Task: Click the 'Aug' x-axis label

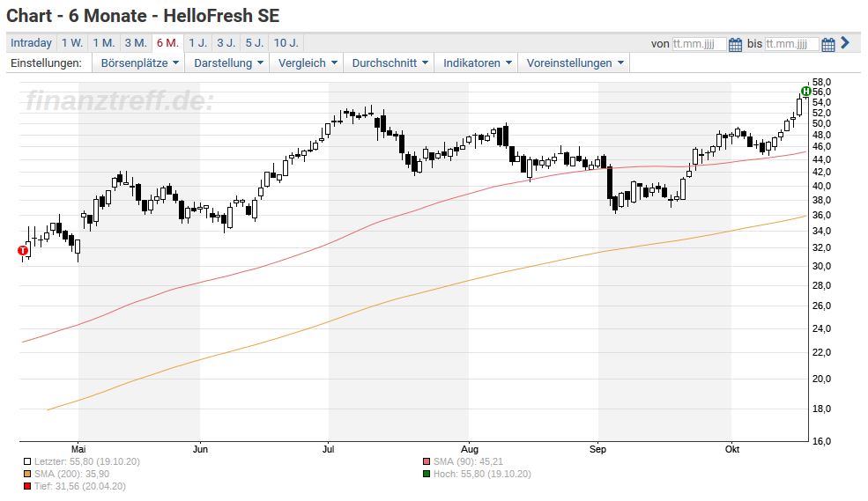Action: [470, 449]
